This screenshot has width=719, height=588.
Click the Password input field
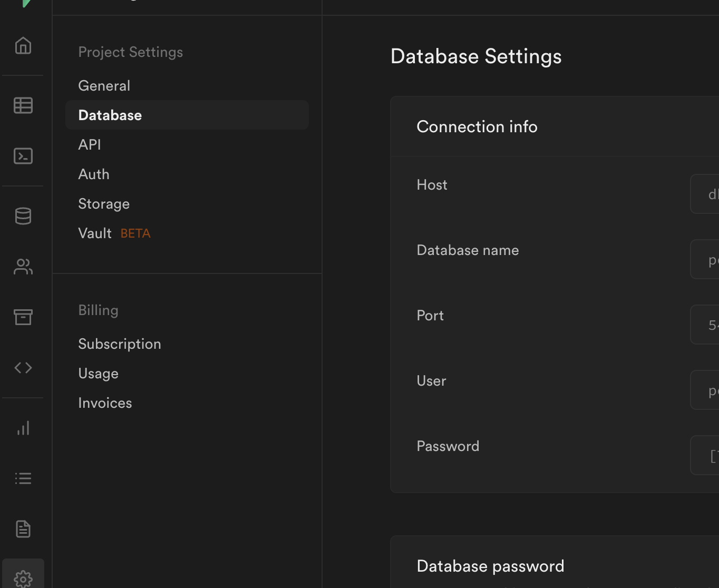point(705,455)
